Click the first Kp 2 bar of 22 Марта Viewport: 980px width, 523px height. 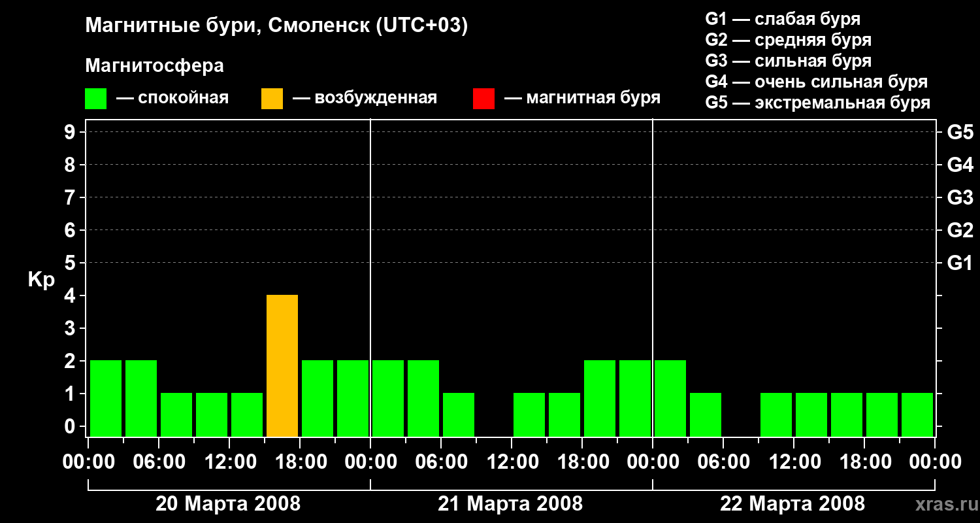tap(670, 398)
